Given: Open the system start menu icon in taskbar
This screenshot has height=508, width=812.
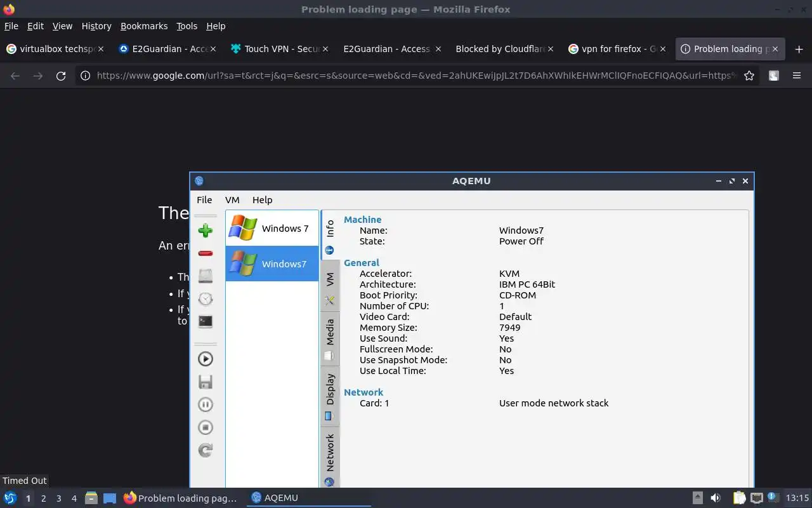Looking at the screenshot, I should point(10,498).
